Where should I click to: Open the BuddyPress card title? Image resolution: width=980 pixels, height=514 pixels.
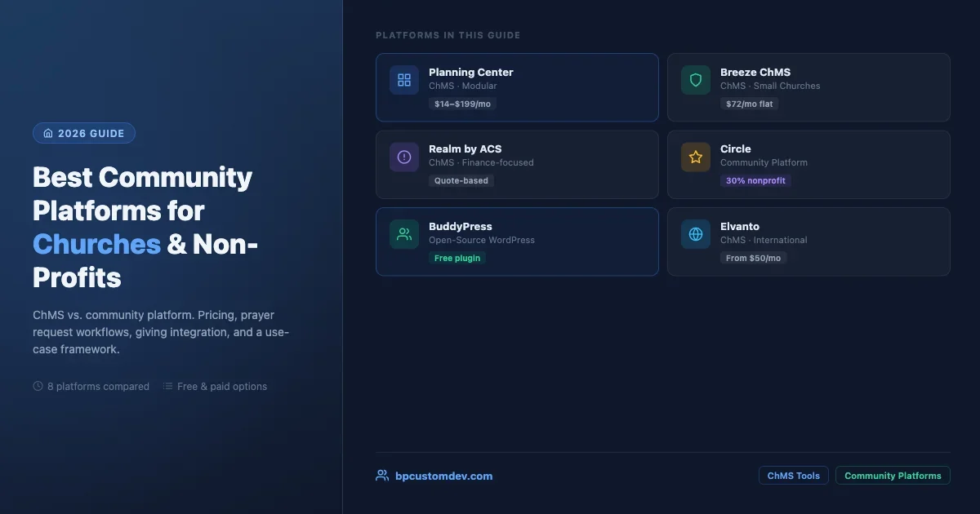point(461,226)
